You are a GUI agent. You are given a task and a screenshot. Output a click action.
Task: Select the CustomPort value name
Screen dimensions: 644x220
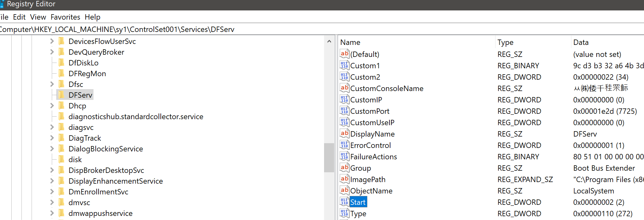point(370,111)
